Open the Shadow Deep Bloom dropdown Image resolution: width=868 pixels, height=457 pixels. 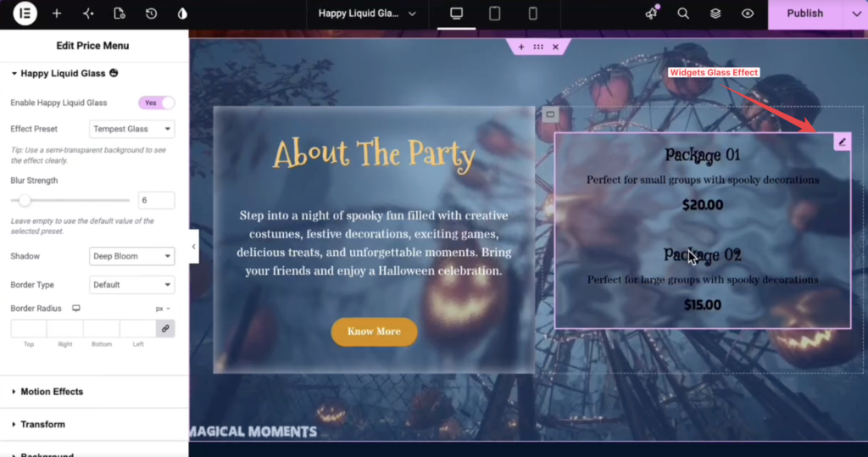point(131,256)
